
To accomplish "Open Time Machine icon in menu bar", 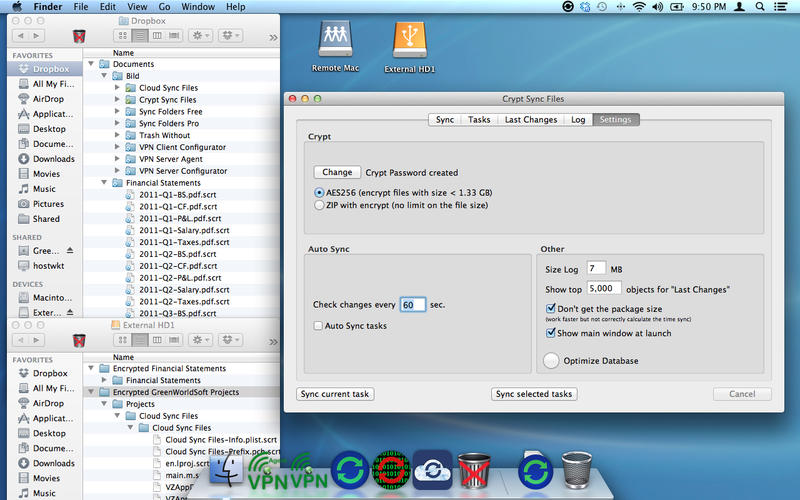I will pos(603,7).
